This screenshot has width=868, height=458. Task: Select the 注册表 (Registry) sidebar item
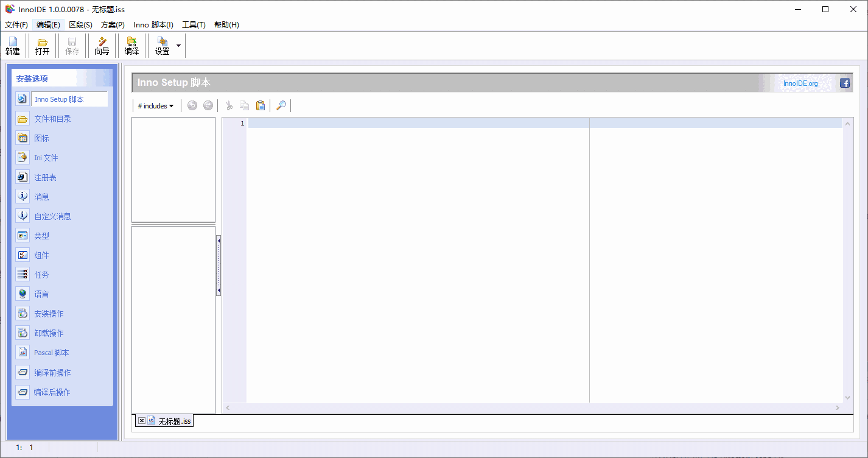coord(44,177)
